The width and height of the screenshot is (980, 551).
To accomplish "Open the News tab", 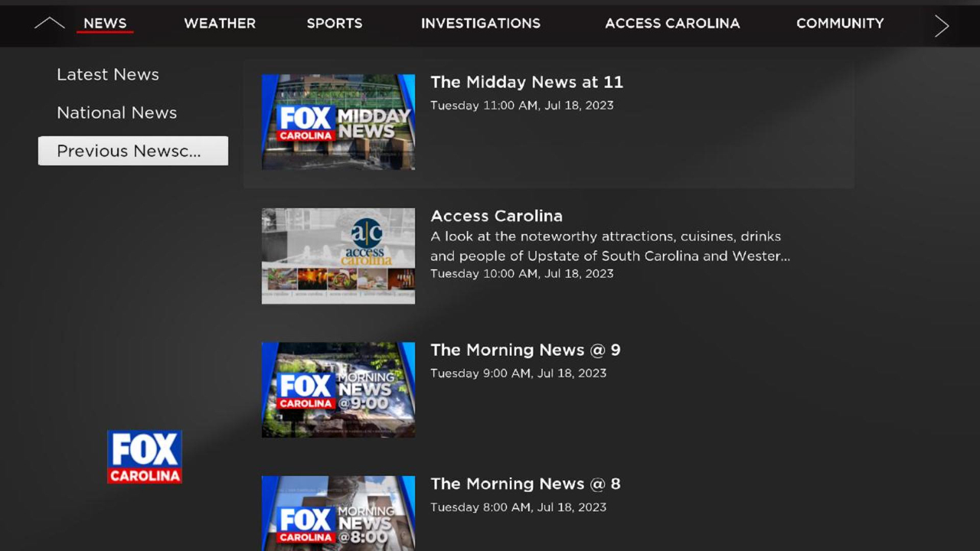I will (x=105, y=24).
